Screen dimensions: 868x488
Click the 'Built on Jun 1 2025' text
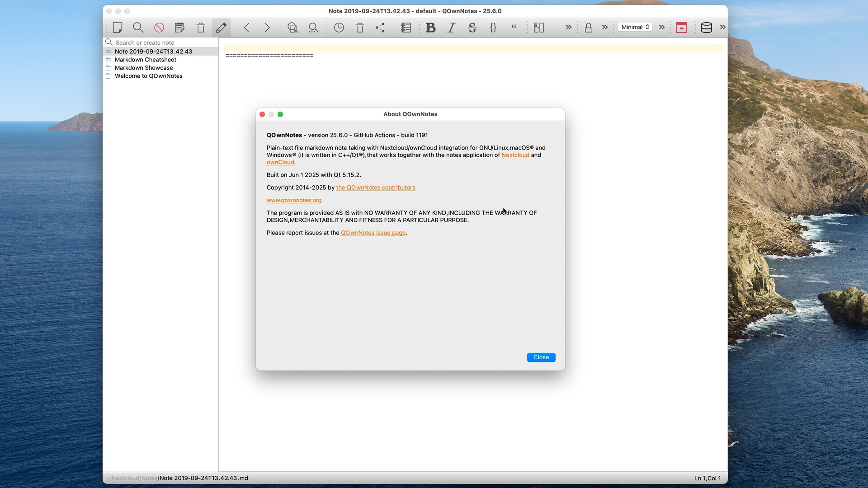pos(292,175)
